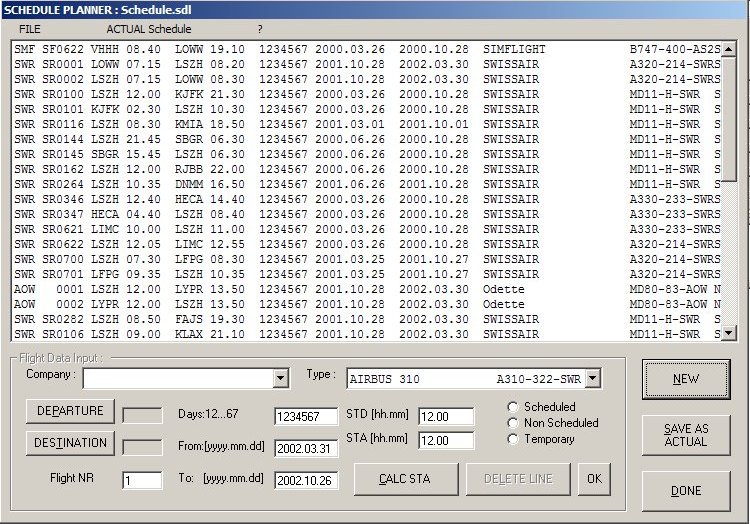Click the destination airport code box

142,447
